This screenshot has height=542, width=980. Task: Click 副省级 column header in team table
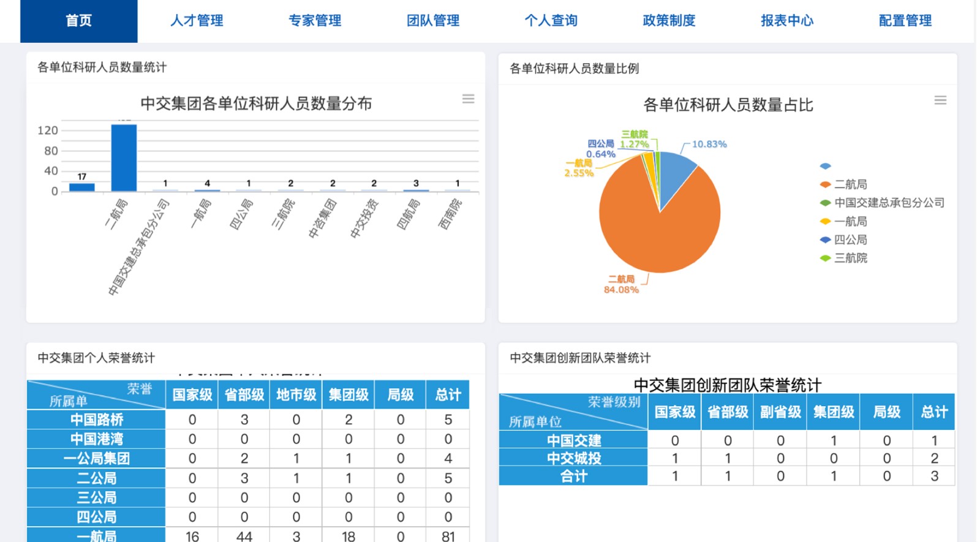pos(780,412)
